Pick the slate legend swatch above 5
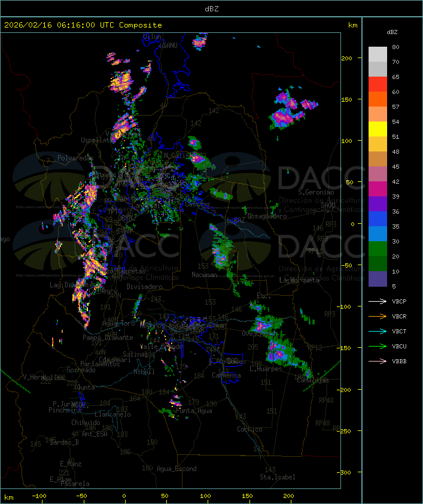Viewport: 423px width, 504px height. coord(378,279)
